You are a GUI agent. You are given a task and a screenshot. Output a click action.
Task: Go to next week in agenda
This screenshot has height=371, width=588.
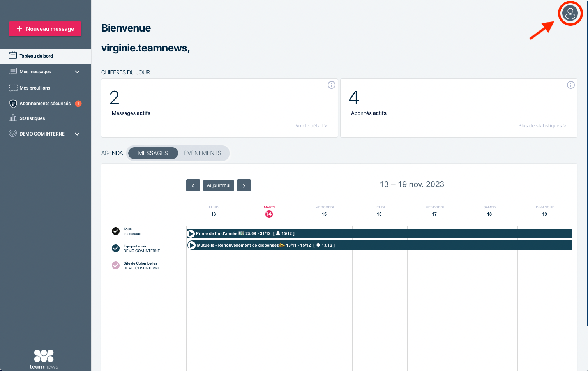[x=244, y=185]
